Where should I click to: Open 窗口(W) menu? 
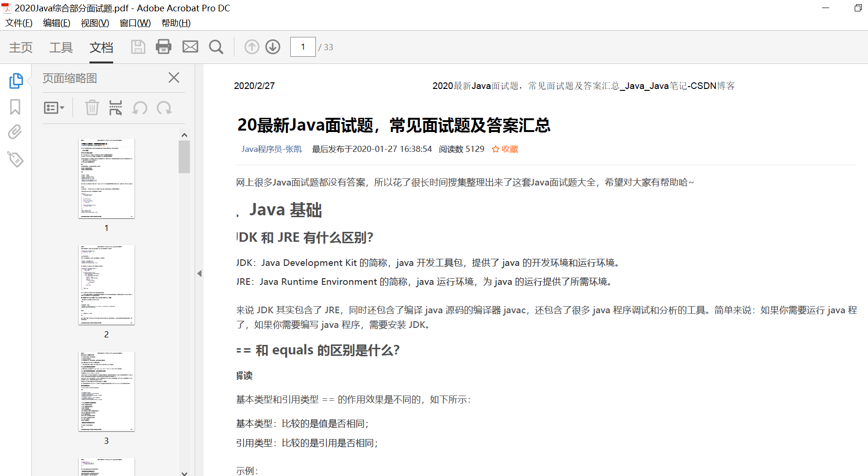click(135, 23)
